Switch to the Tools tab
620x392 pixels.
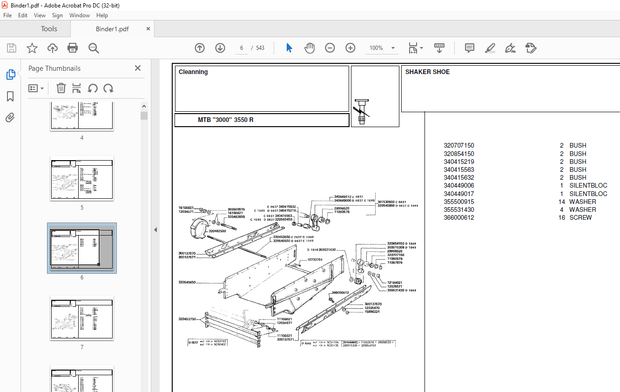click(49, 29)
